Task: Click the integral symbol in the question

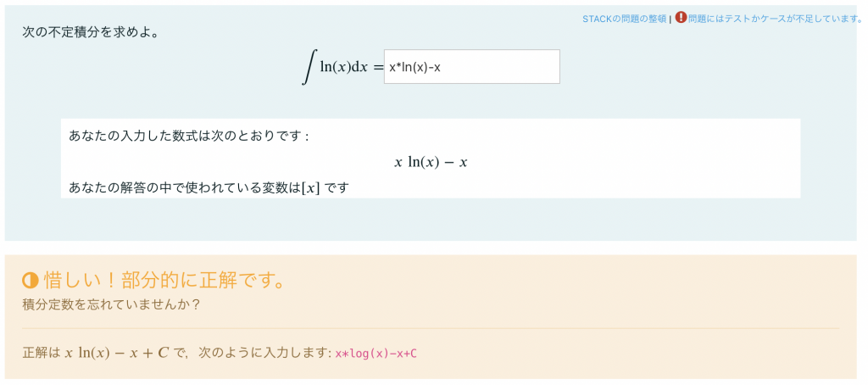Action: click(x=309, y=66)
